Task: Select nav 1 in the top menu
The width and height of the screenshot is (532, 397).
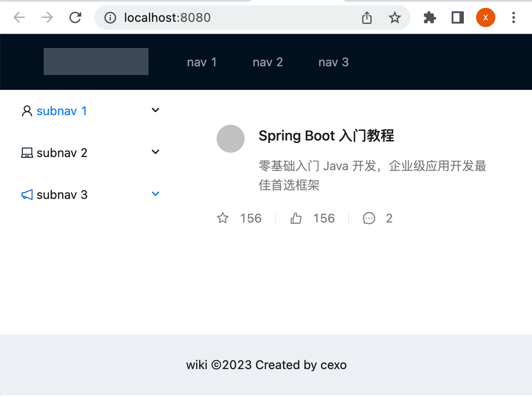Action: (x=202, y=62)
